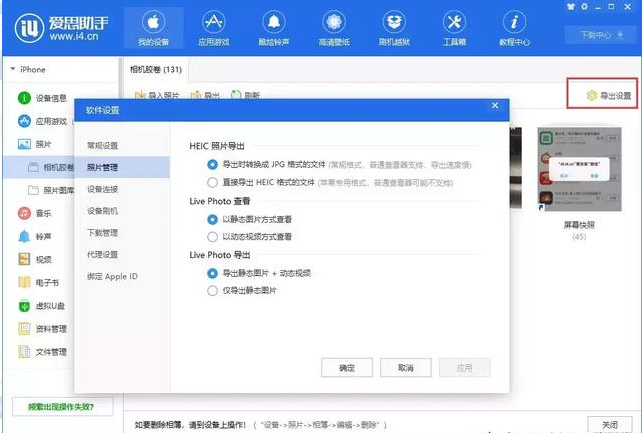Open the 下载中心 button at top right
The image size is (642, 433).
[x=597, y=35]
